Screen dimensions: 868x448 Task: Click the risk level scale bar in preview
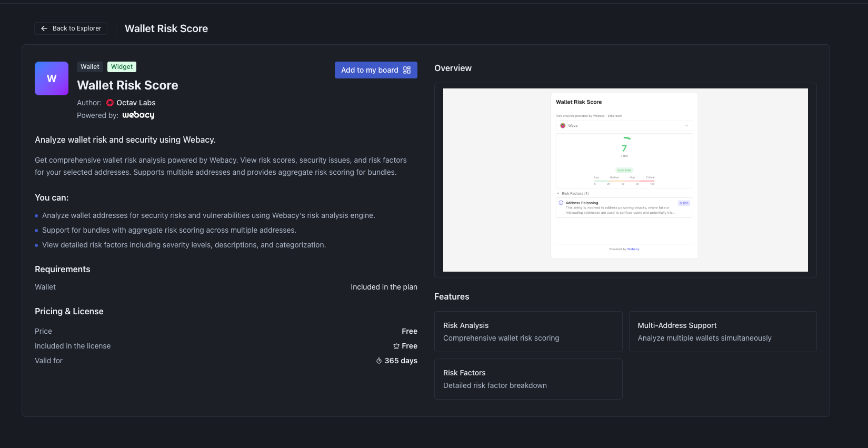(624, 181)
